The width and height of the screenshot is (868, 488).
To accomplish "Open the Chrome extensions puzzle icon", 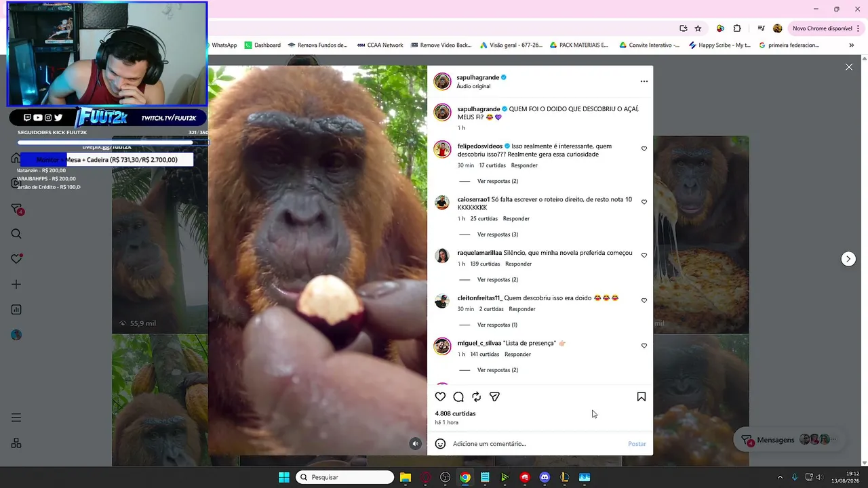I will pyautogui.click(x=737, y=28).
